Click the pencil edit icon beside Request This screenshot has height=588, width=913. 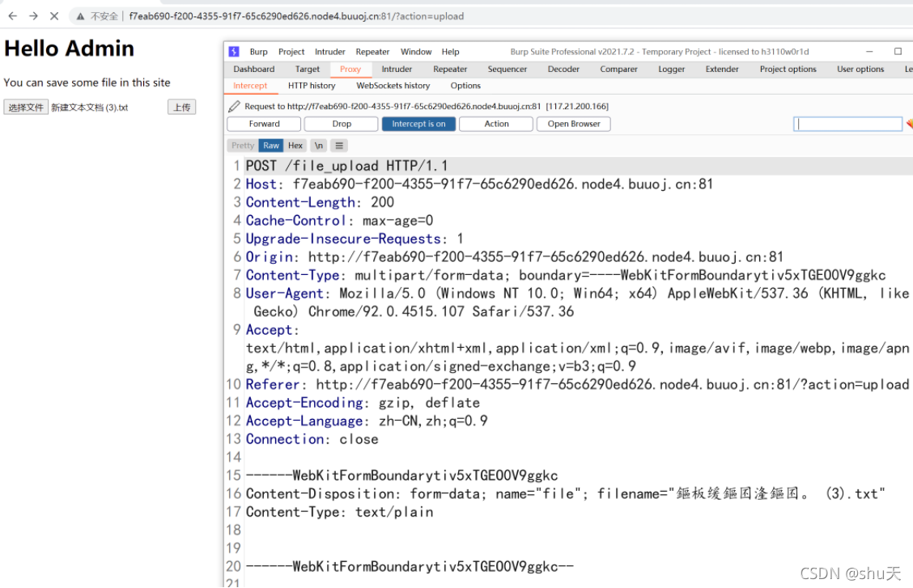click(234, 107)
